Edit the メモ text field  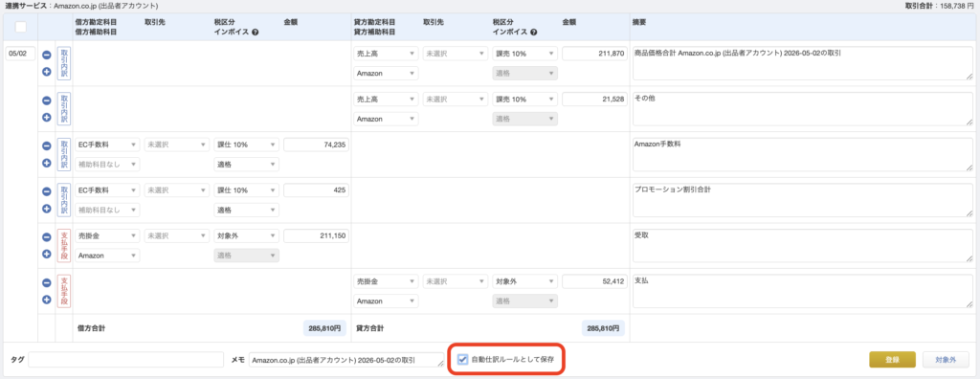pyautogui.click(x=346, y=360)
